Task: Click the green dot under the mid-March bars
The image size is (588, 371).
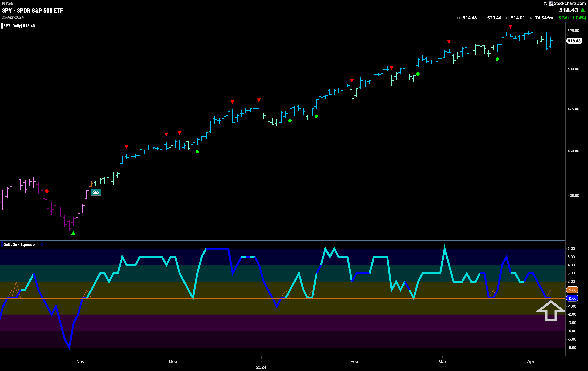Action: 497,59
